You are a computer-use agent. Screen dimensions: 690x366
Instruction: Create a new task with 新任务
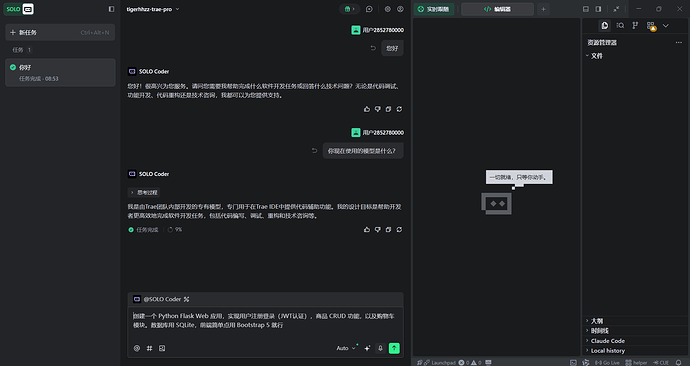tap(60, 33)
